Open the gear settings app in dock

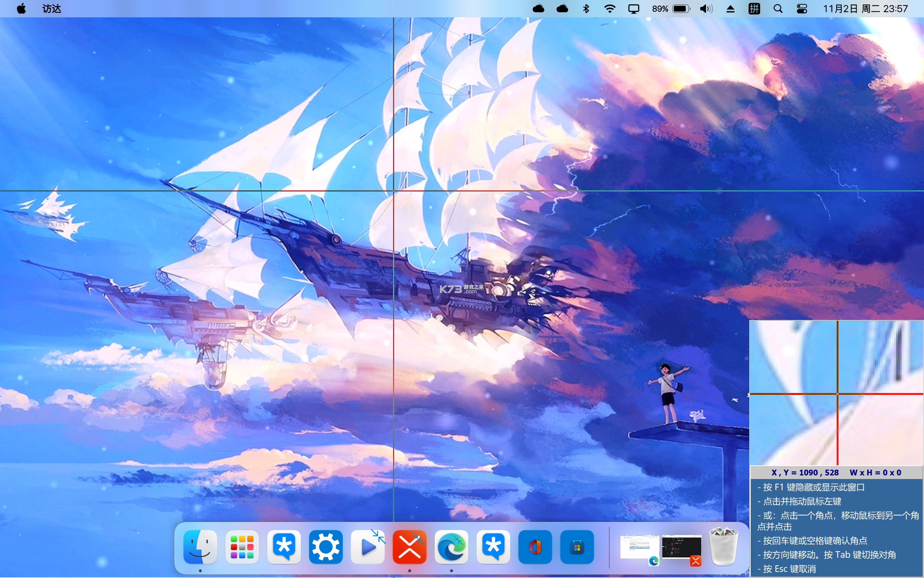point(326,547)
